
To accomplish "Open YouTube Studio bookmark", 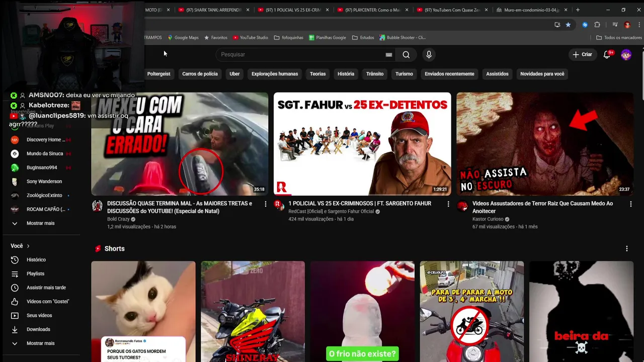I will tap(250, 38).
